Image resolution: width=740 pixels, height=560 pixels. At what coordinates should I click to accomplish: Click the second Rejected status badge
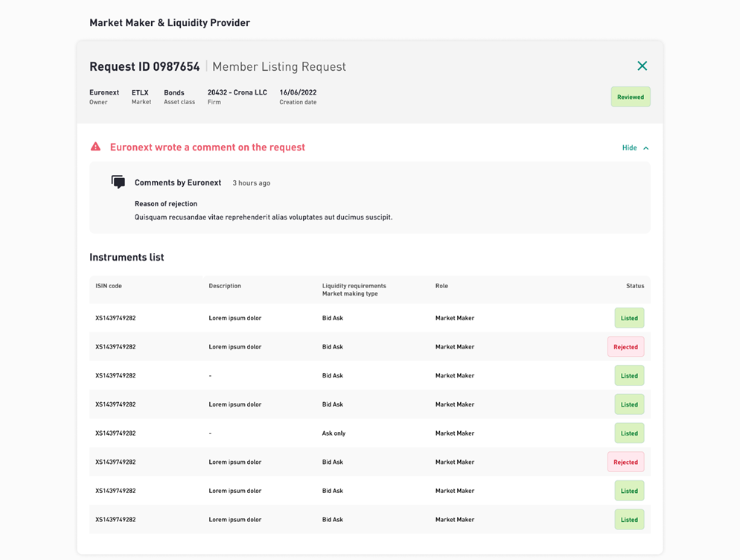pos(625,462)
